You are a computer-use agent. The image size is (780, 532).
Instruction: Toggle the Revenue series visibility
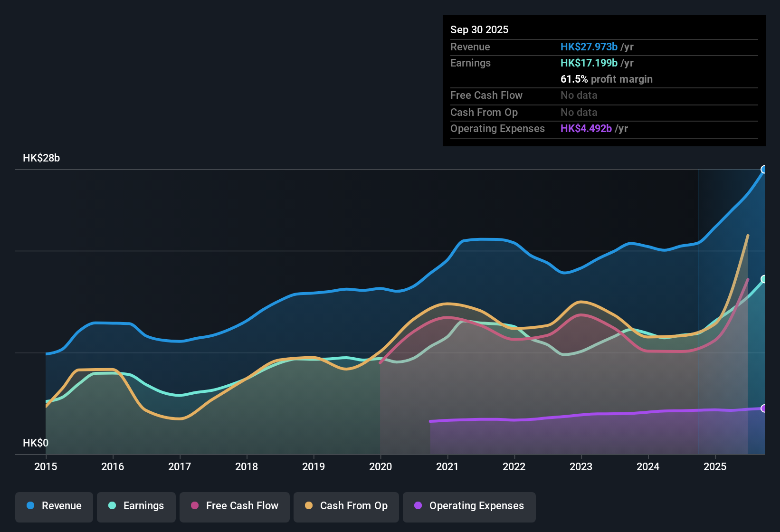pyautogui.click(x=54, y=506)
